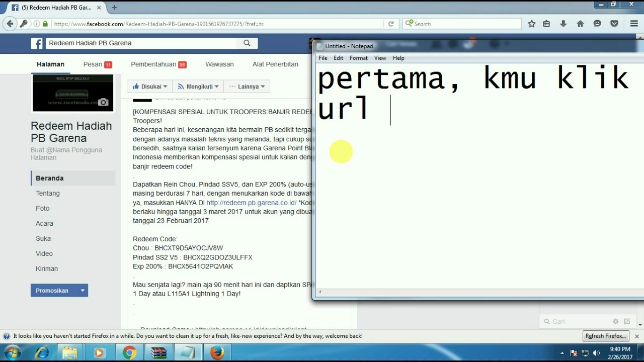Go to Beranda in sidebar
644x362 pixels.
point(73,178)
